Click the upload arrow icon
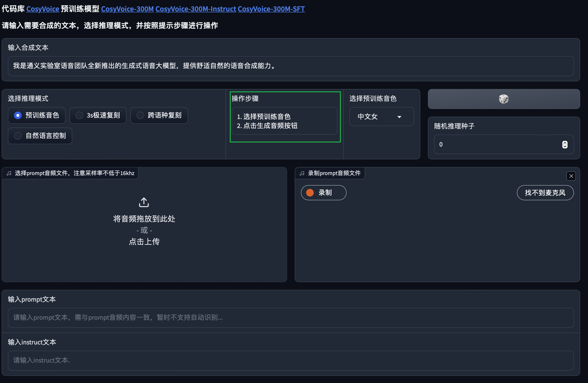The image size is (588, 383). tap(144, 202)
